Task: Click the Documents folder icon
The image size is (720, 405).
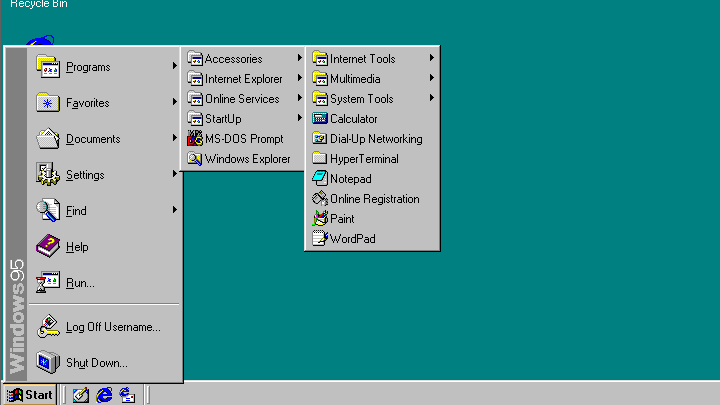Action: click(48, 139)
